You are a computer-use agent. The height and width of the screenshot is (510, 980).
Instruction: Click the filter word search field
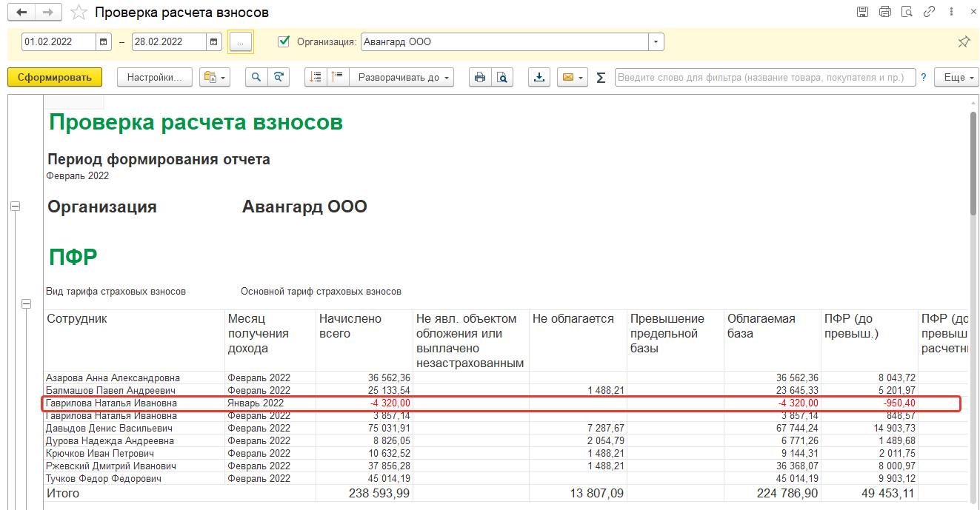pyautogui.click(x=764, y=77)
